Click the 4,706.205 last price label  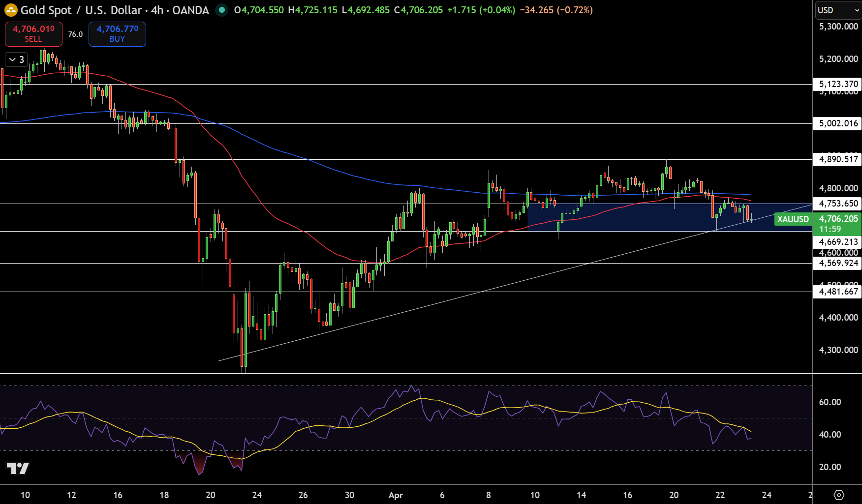(837, 219)
